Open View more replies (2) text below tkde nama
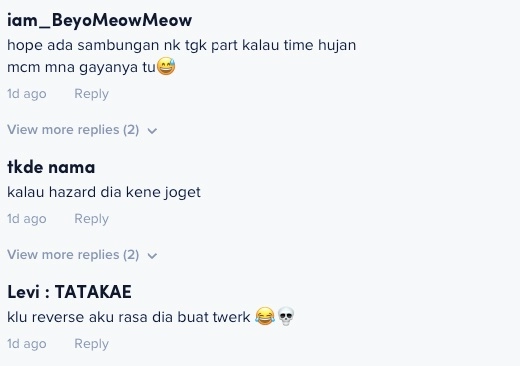The width and height of the screenshot is (520, 366). click(73, 255)
